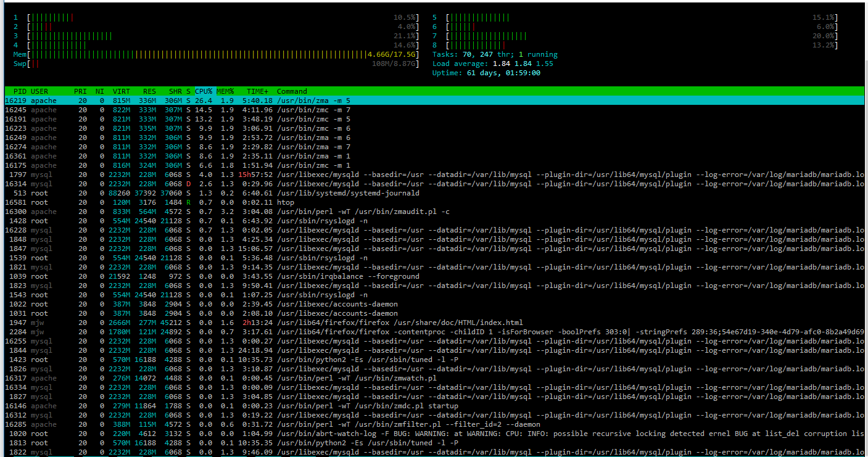Image resolution: width=868 pixels, height=457 pixels.
Task: Sort by the USER column header
Action: click(x=39, y=91)
